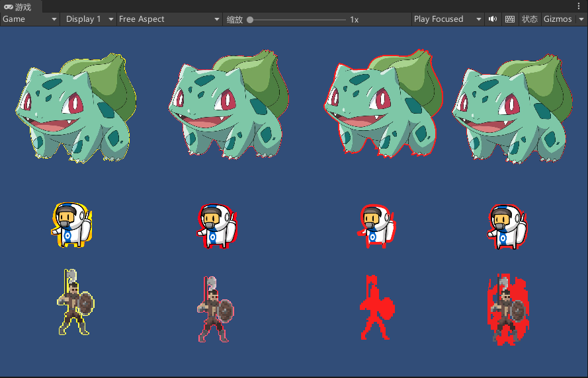This screenshot has width=588, height=378.
Task: Click the orange-outlined astronaut sprite
Action: (x=71, y=225)
